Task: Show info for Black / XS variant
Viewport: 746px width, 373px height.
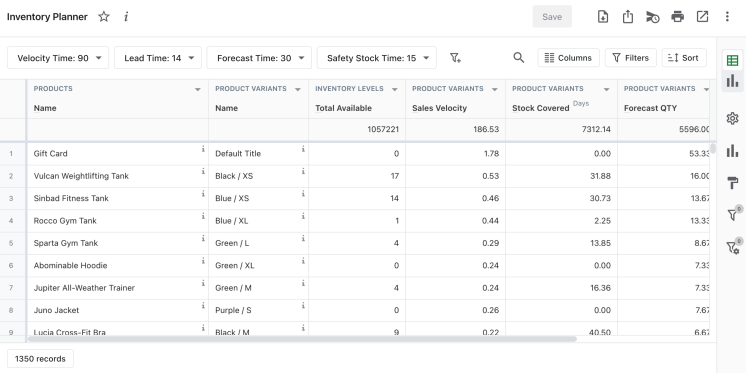Action: (303, 172)
